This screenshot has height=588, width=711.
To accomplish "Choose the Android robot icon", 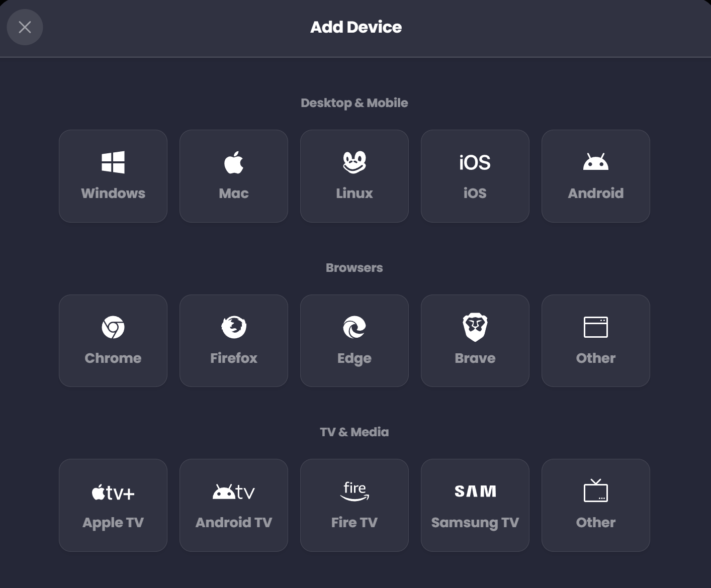I will (596, 162).
